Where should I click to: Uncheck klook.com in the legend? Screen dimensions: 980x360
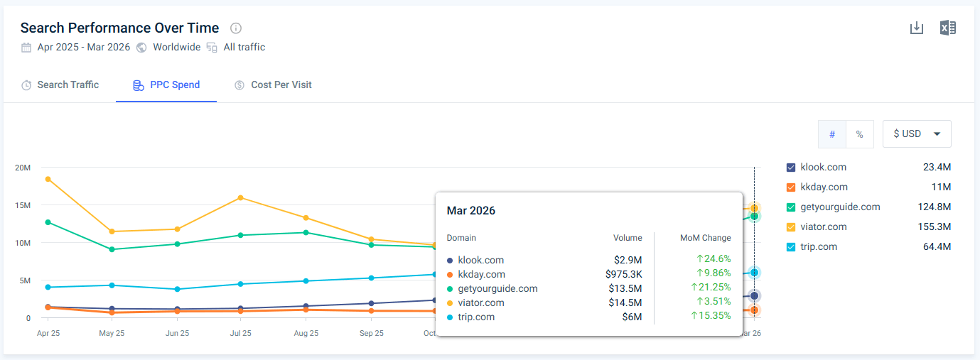(x=791, y=168)
